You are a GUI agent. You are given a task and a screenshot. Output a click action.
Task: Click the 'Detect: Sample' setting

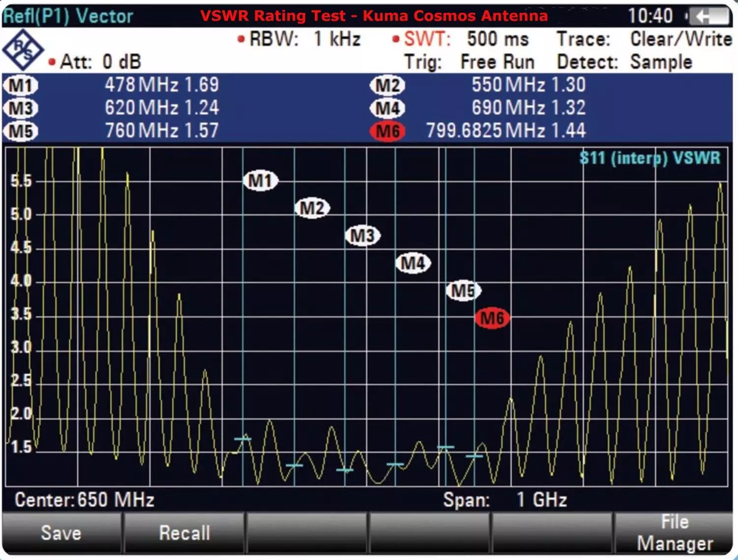click(625, 62)
